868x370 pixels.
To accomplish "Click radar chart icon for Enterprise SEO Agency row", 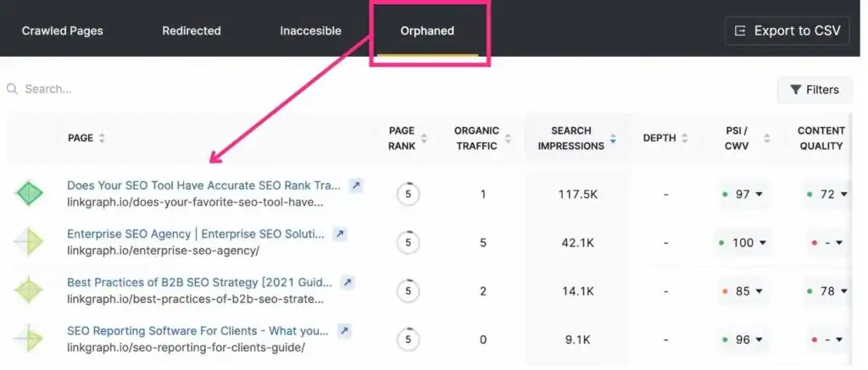I will click(28, 242).
